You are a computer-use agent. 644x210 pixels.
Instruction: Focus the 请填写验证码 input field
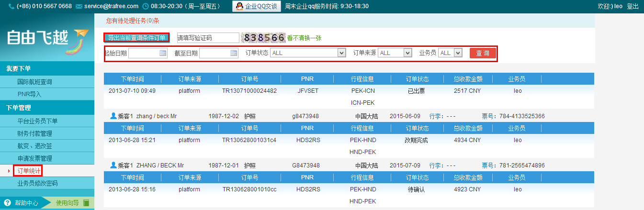click(x=207, y=38)
